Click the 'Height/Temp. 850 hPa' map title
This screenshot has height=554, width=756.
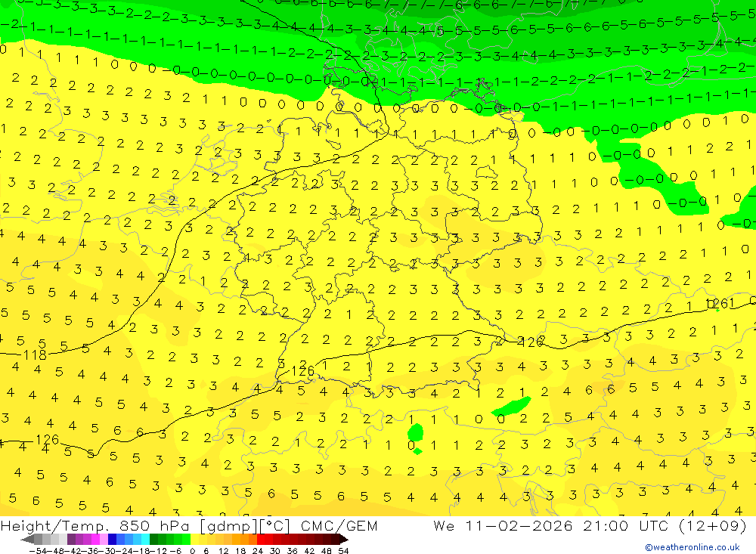pos(94,526)
